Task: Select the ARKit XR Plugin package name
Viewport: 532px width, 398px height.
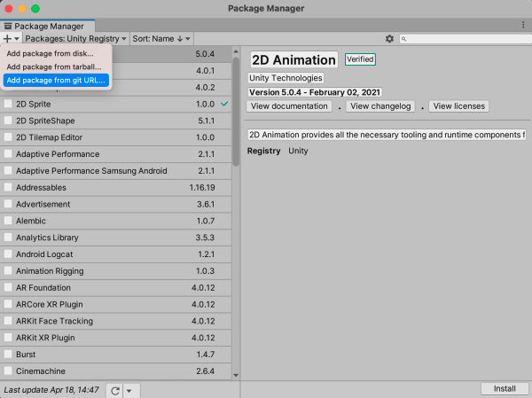Action: pyautogui.click(x=45, y=338)
